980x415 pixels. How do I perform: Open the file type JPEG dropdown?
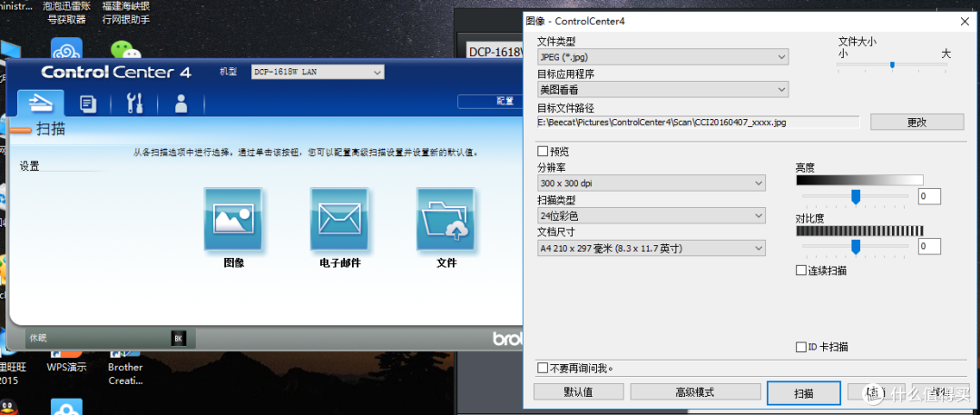click(x=662, y=57)
